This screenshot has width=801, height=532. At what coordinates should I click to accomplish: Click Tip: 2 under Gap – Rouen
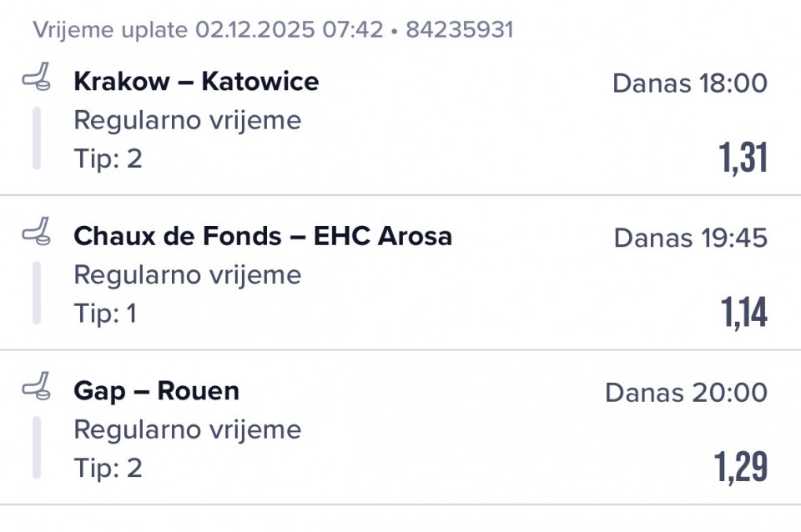coord(108,468)
